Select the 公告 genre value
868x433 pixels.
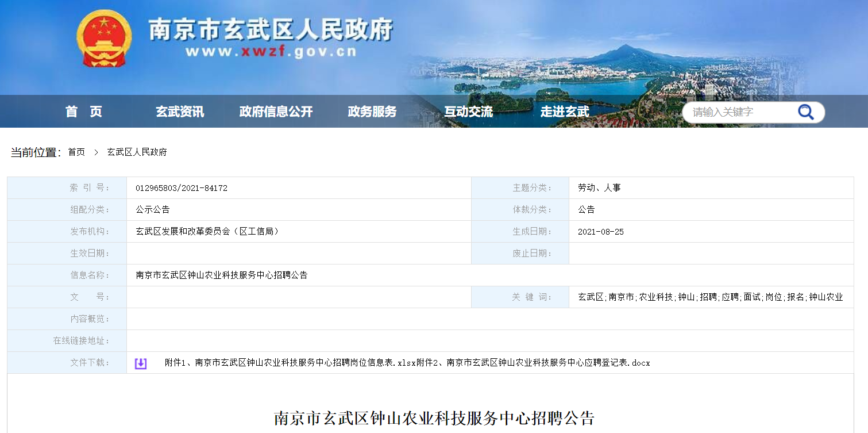click(587, 210)
